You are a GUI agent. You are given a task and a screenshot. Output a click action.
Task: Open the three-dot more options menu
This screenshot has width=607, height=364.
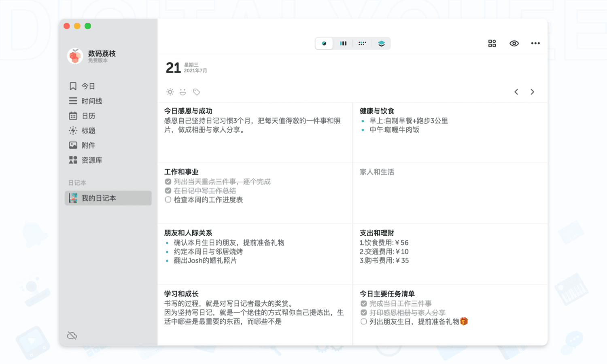coord(535,43)
